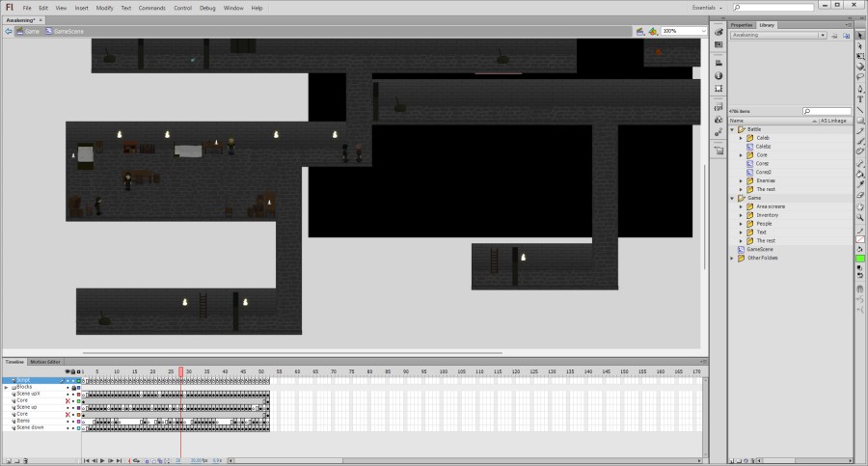Viewport: 868px width, 466px height.
Task: Expand the Other Folders library folder
Action: (732, 258)
